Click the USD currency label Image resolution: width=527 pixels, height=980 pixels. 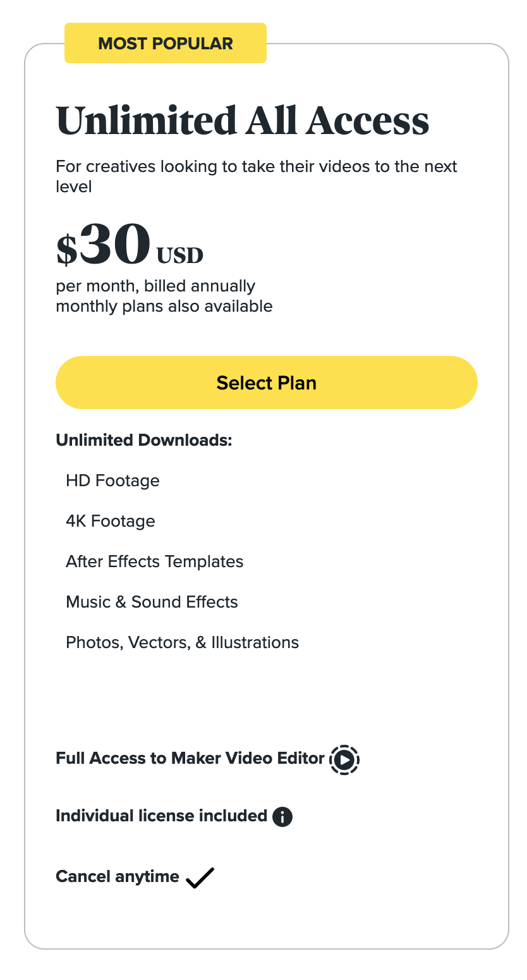point(180,255)
